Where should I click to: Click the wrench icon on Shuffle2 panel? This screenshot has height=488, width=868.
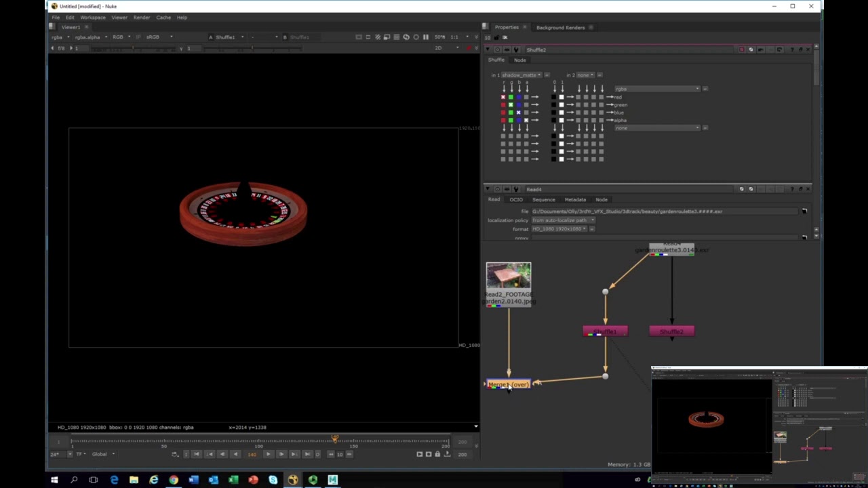(x=516, y=49)
